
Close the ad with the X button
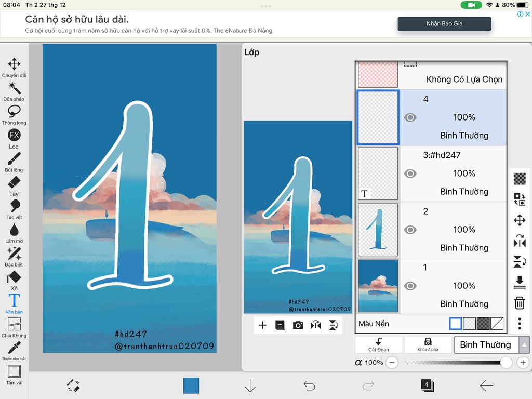click(x=528, y=14)
